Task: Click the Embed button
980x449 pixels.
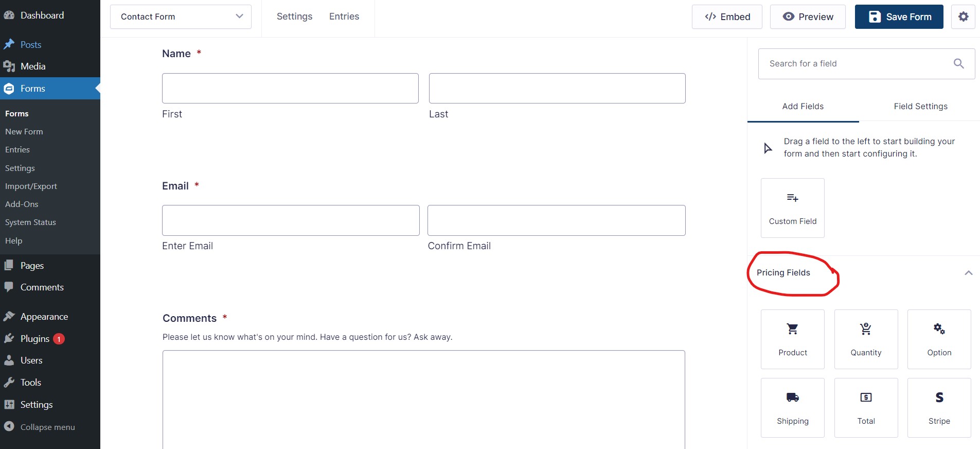Action: click(727, 16)
